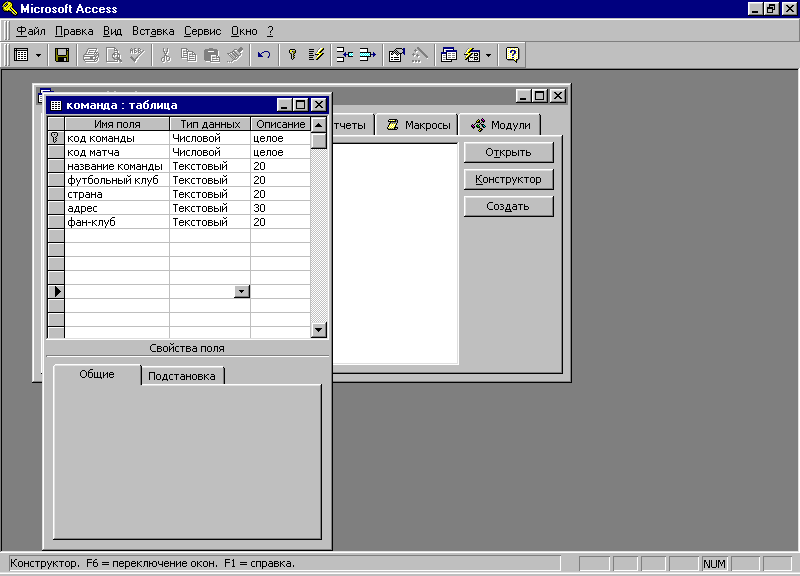Switch to the Модули tab in database window
Screen dimensions: 800x576
[500, 125]
